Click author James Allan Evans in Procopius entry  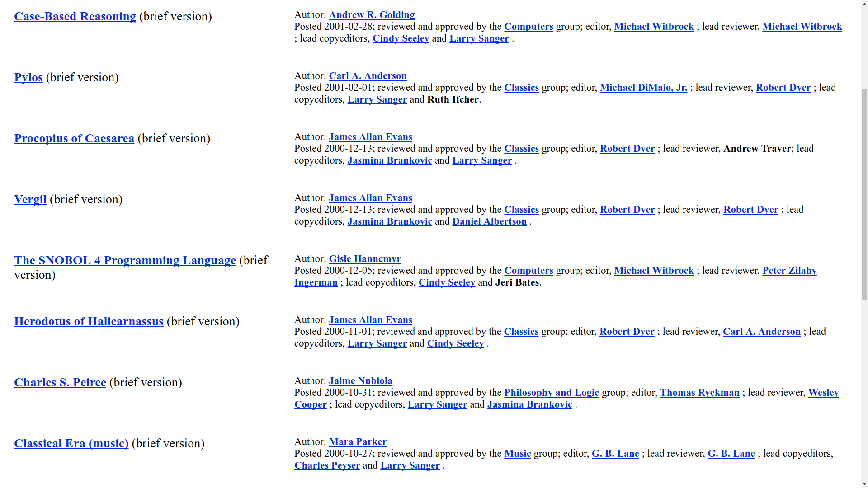click(370, 137)
